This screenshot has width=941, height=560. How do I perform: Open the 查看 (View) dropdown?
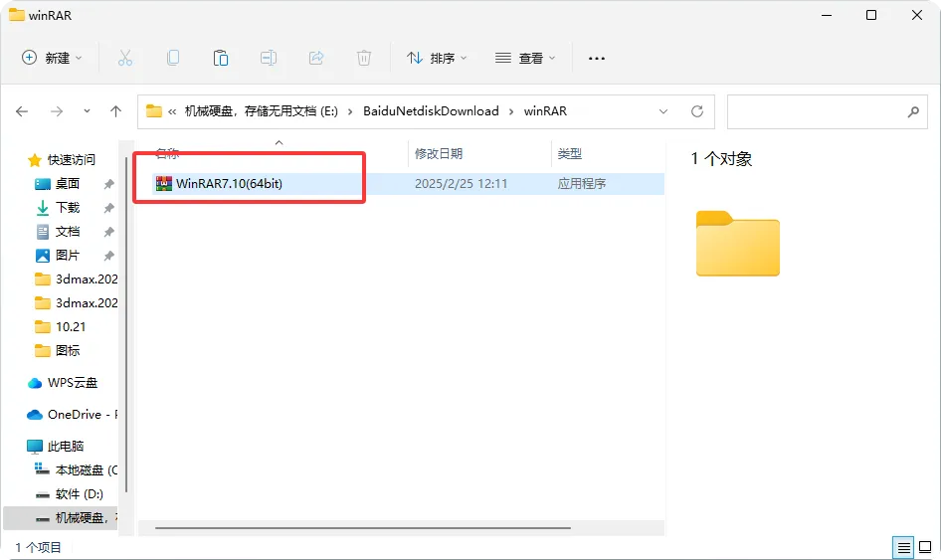coord(525,59)
